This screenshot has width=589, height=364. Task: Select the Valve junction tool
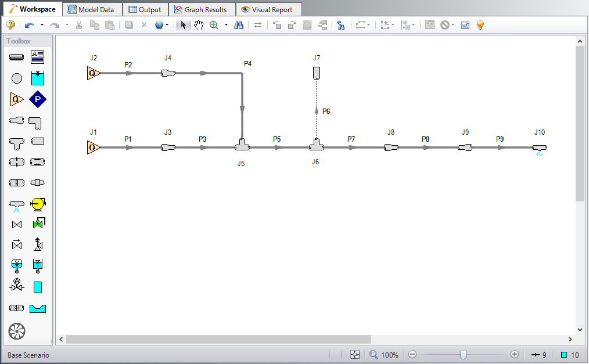click(16, 224)
